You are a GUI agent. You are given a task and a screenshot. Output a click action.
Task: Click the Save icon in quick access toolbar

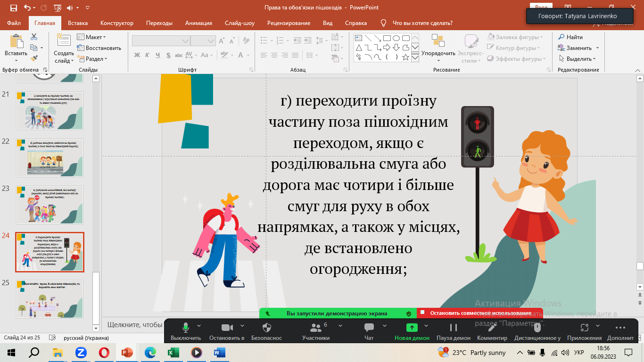[x=13, y=8]
